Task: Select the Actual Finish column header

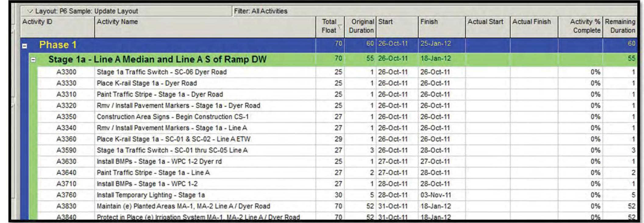Action: (534, 26)
